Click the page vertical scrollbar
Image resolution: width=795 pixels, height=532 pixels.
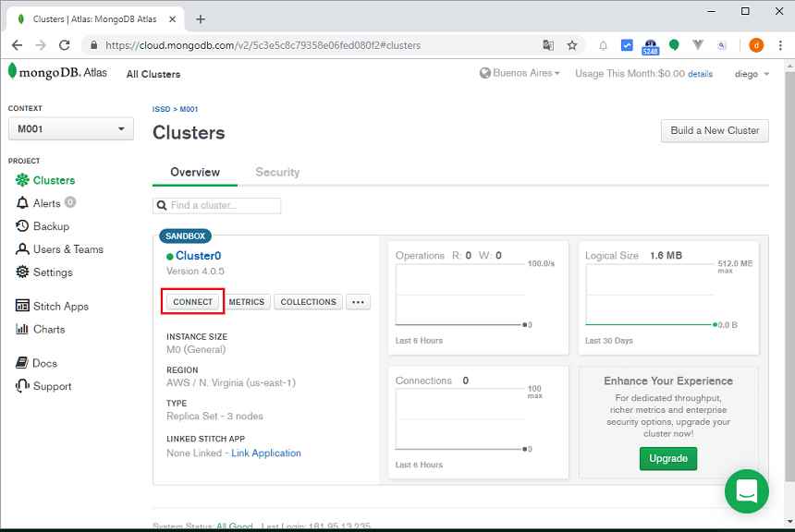click(789, 277)
